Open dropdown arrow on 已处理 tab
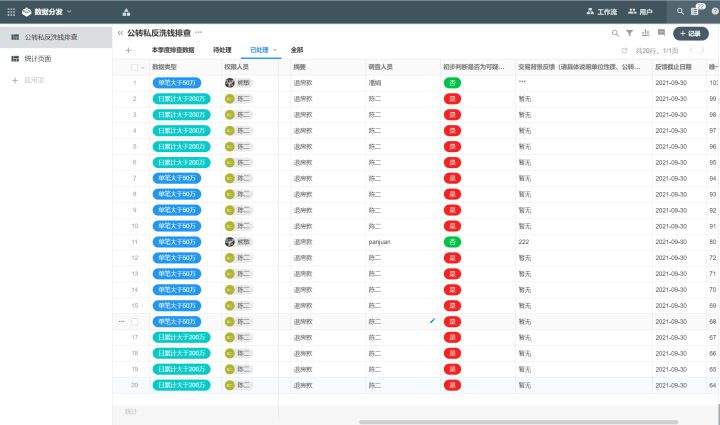720x425 pixels. click(275, 49)
